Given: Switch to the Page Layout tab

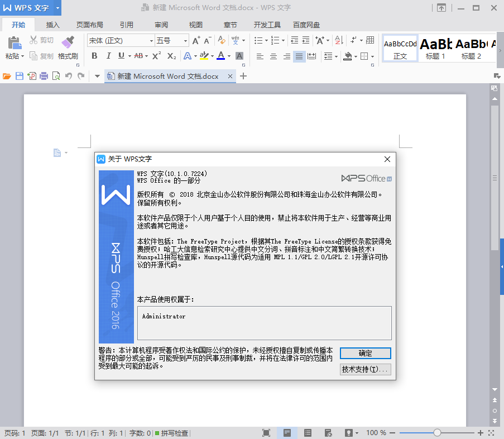Looking at the screenshot, I should [x=89, y=25].
